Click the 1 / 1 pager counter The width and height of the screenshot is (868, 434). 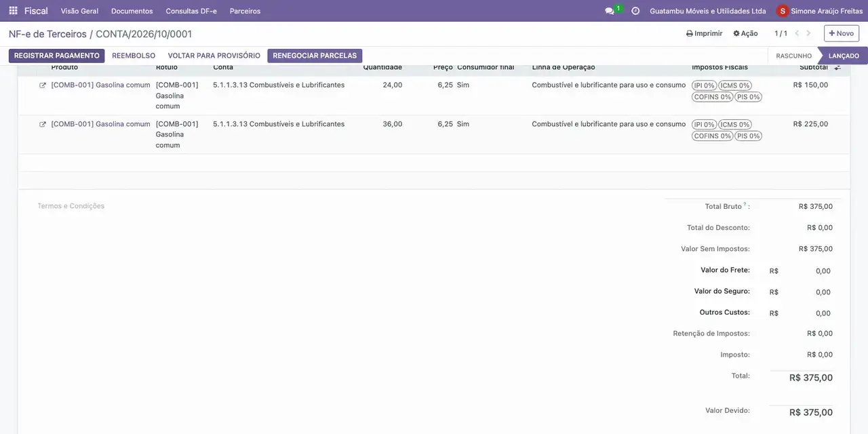pos(781,33)
